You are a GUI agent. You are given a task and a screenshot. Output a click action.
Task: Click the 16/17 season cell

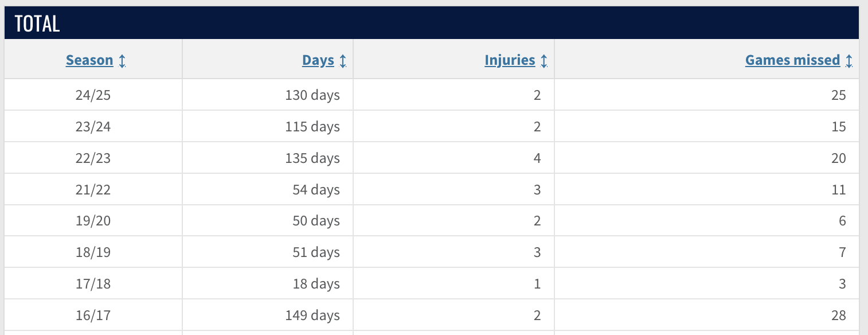93,315
